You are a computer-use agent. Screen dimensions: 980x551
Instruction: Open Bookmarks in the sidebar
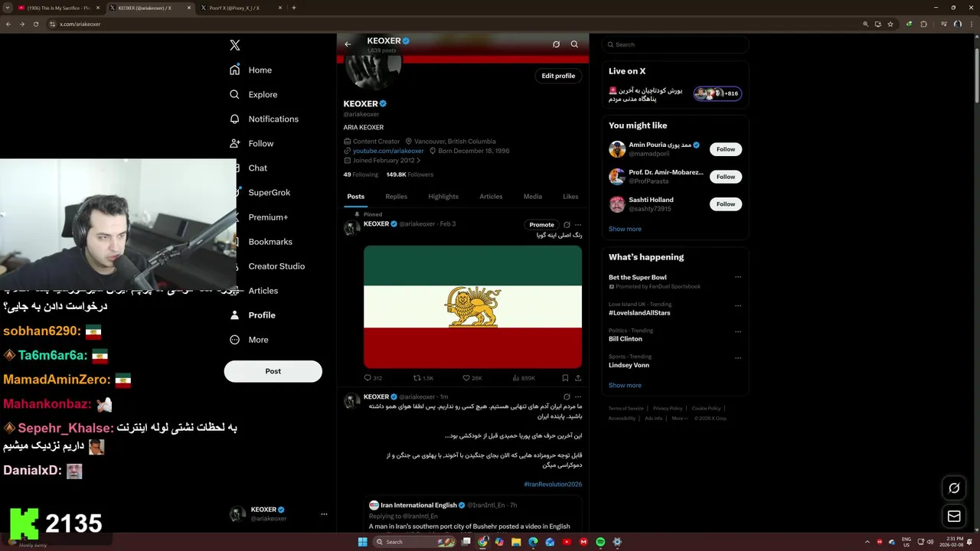click(x=270, y=242)
